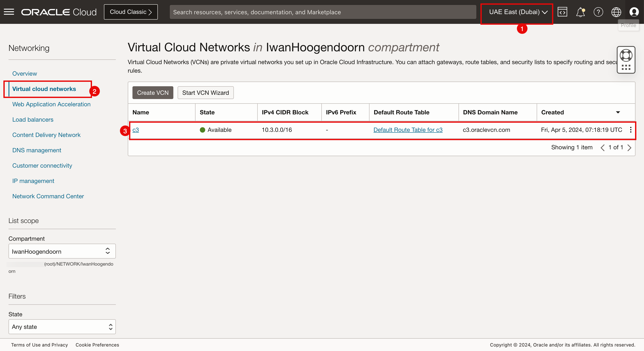Open the user profile avatar menu

(x=634, y=12)
